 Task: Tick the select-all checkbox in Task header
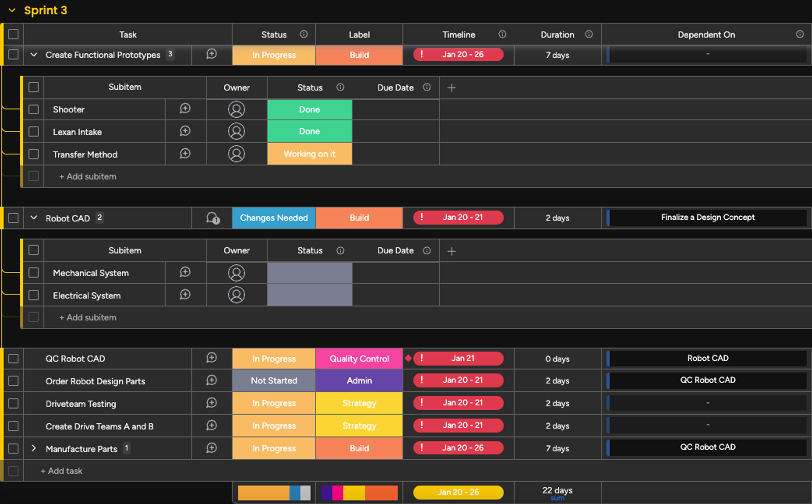14,34
